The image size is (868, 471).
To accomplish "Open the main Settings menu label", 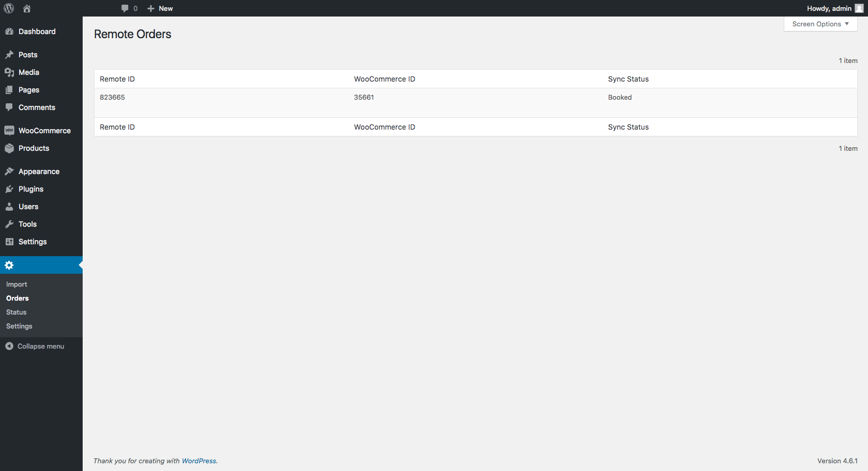I will click(33, 242).
